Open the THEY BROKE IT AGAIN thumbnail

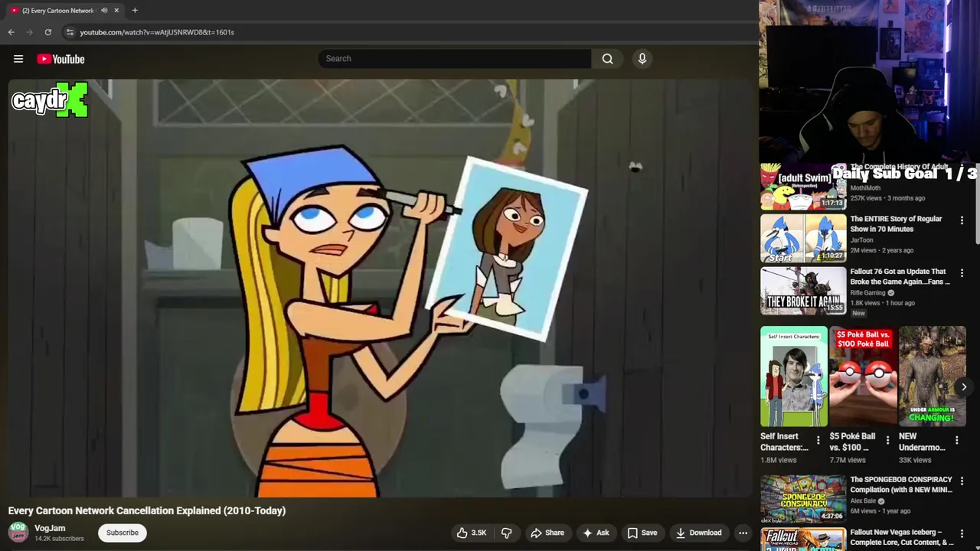(803, 291)
